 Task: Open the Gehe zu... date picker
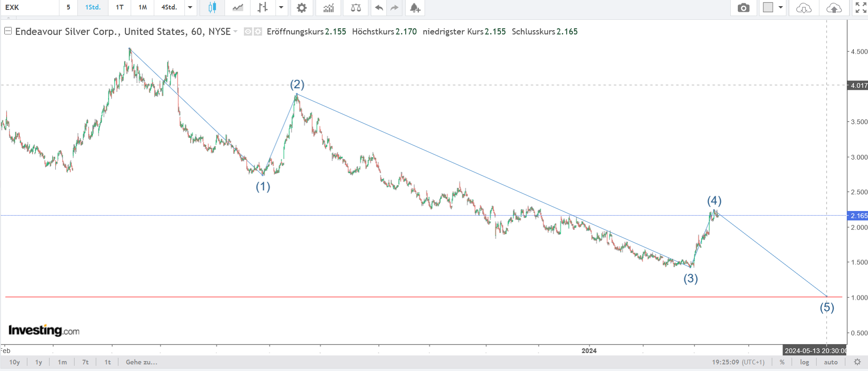142,362
